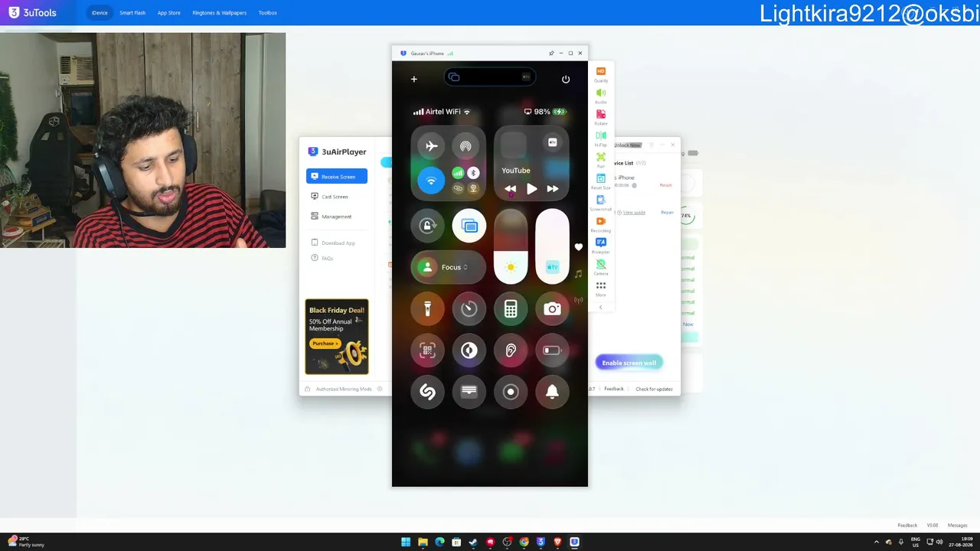Open the QR code scanner control
Screen dimensions: 980x551
pos(427,350)
